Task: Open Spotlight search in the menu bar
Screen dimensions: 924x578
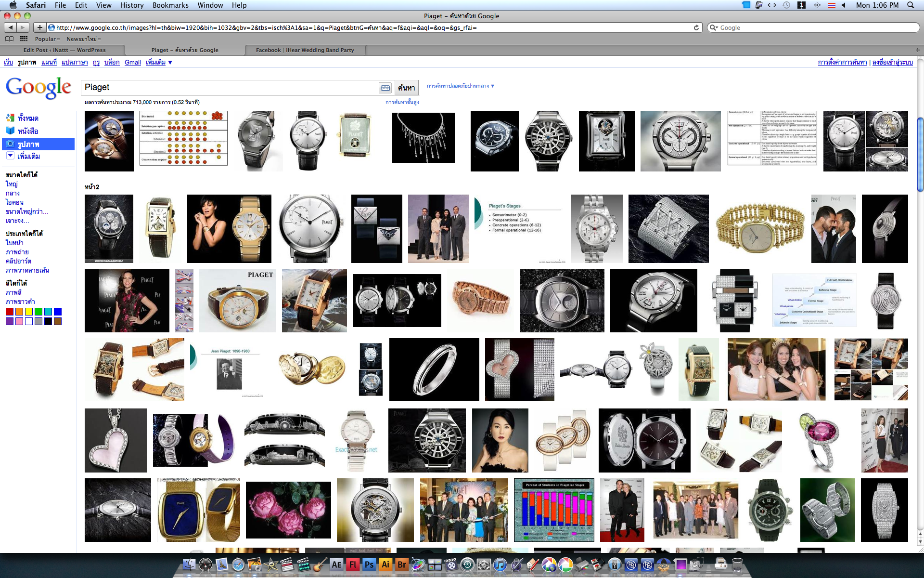Action: click(x=911, y=5)
